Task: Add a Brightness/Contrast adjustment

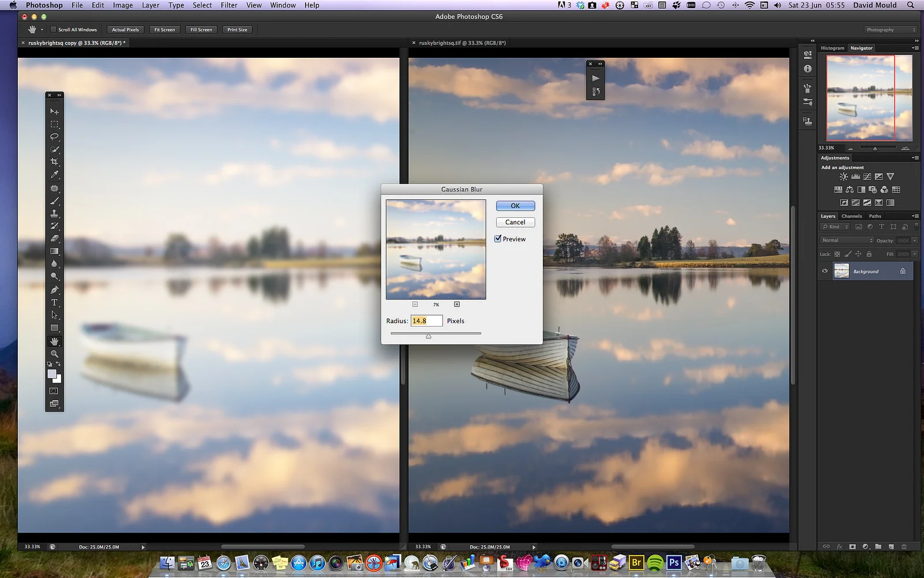Action: [x=844, y=177]
